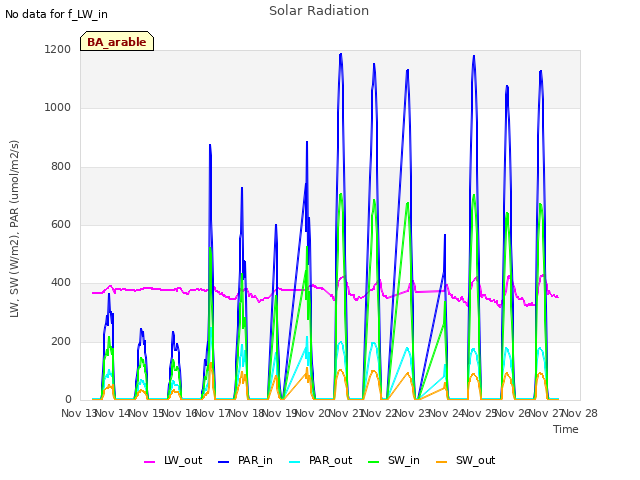The width and height of the screenshot is (640, 480).
Task: Click the 1200 y-axis tick label
Action: pyautogui.click(x=58, y=49)
